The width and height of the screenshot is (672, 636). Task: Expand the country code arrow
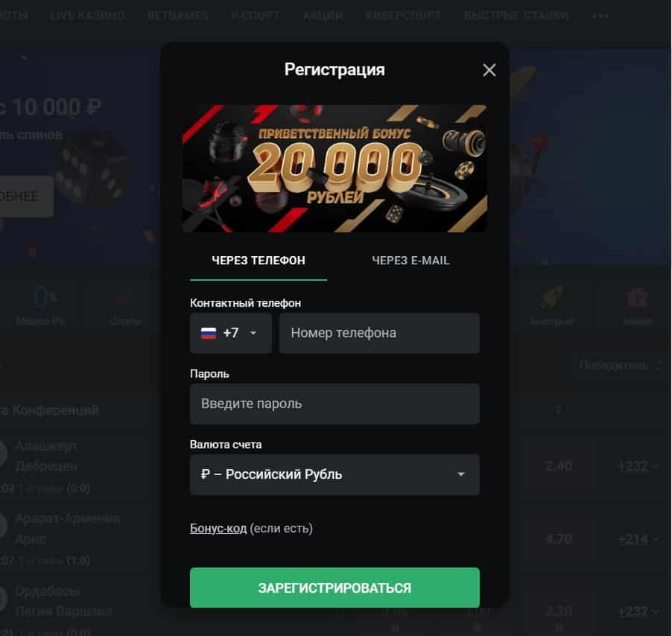tap(253, 333)
